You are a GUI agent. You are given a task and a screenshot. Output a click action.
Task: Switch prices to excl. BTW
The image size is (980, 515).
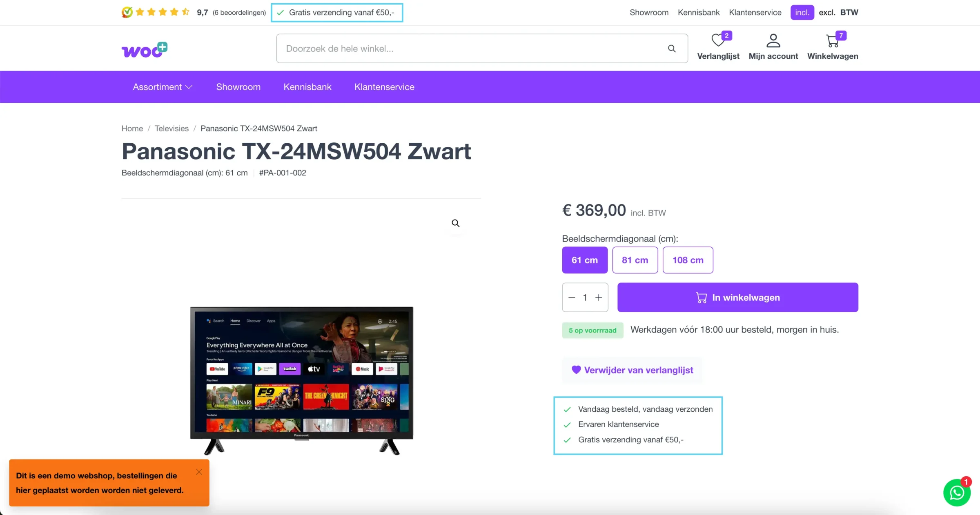(x=827, y=12)
